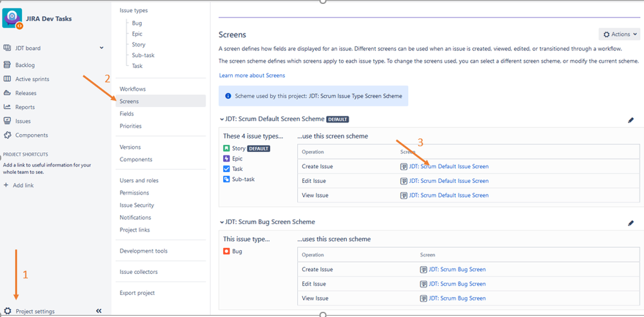Select Sub-task under Issue types

click(143, 55)
